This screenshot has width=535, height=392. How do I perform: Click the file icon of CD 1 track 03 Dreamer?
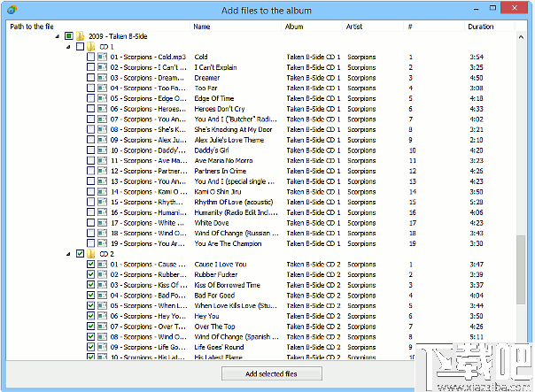pyautogui.click(x=102, y=77)
